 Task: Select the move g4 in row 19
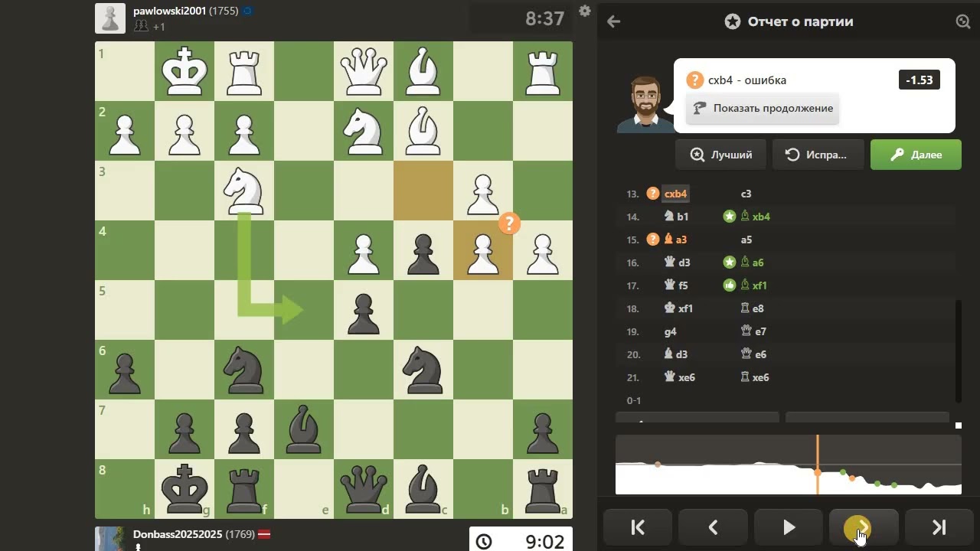671,331
